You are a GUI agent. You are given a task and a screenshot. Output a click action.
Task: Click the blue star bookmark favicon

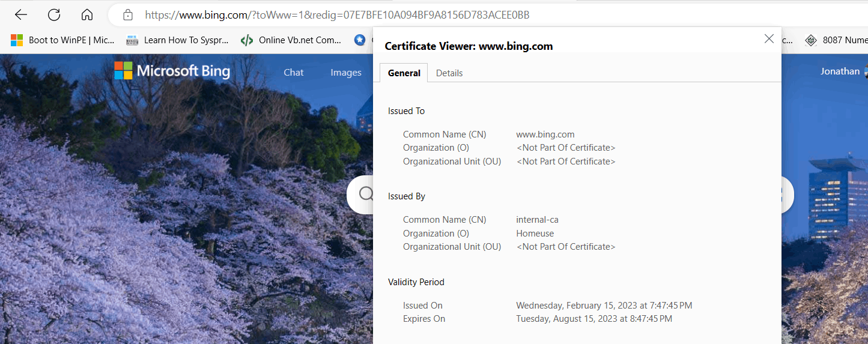point(360,40)
